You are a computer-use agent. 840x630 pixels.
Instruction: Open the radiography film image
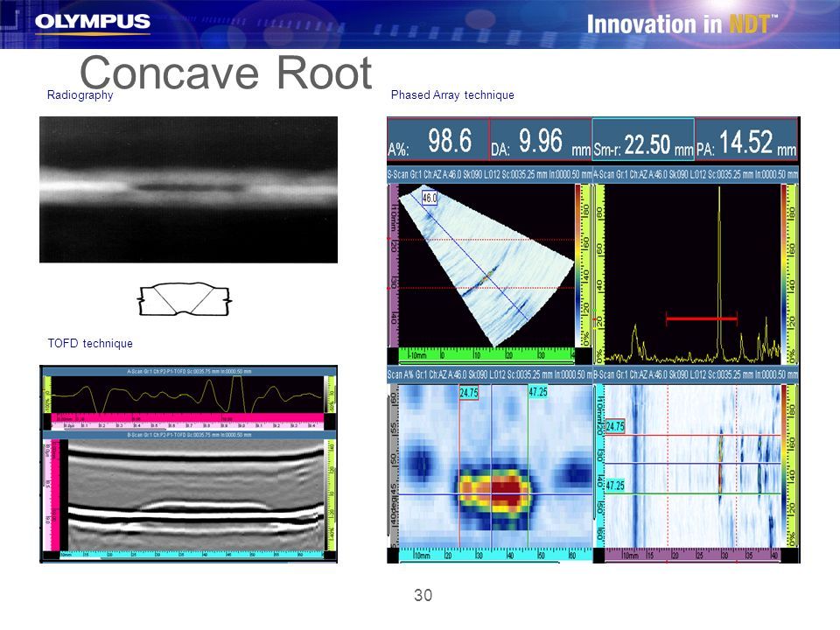(189, 190)
